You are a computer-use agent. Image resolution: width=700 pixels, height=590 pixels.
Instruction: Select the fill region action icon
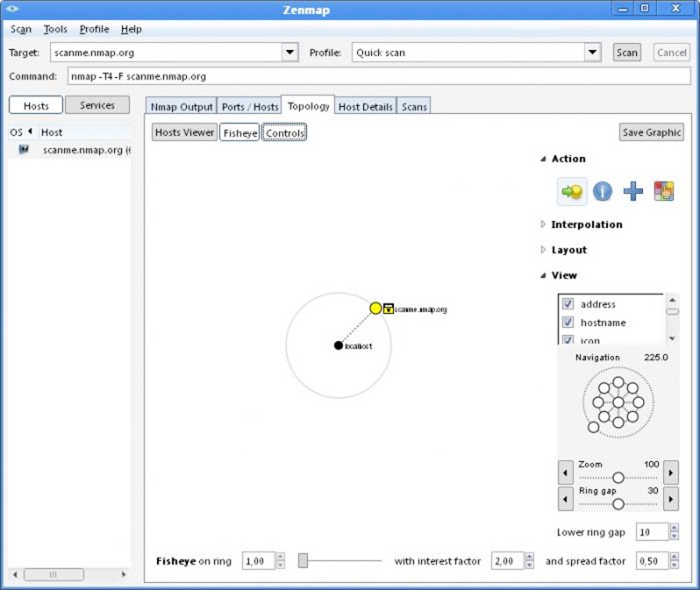coord(664,191)
